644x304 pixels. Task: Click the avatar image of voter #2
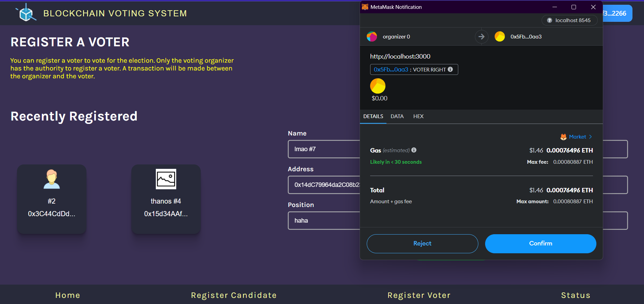coord(52,179)
